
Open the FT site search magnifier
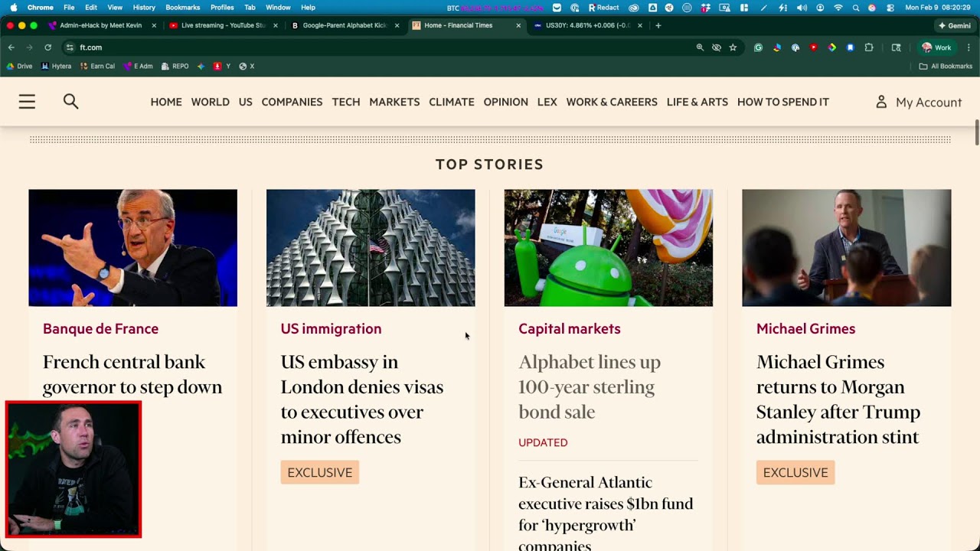click(x=70, y=101)
